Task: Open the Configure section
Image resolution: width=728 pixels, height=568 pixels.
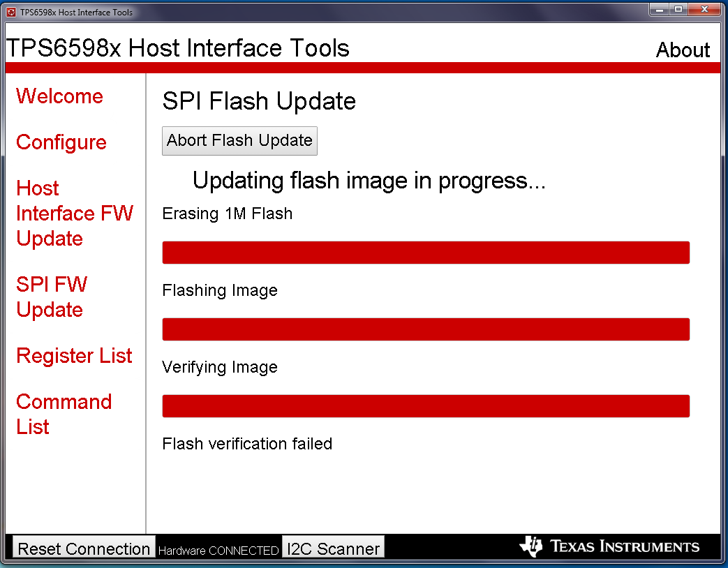Action: [61, 142]
